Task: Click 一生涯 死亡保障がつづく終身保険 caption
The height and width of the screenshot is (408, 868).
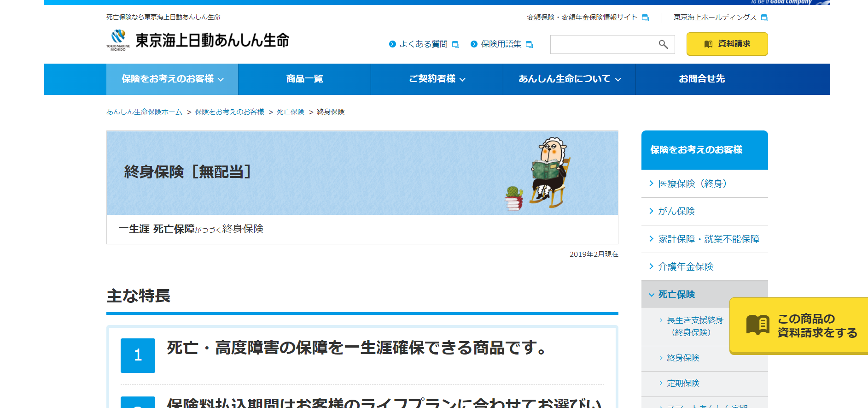Action: (x=191, y=229)
